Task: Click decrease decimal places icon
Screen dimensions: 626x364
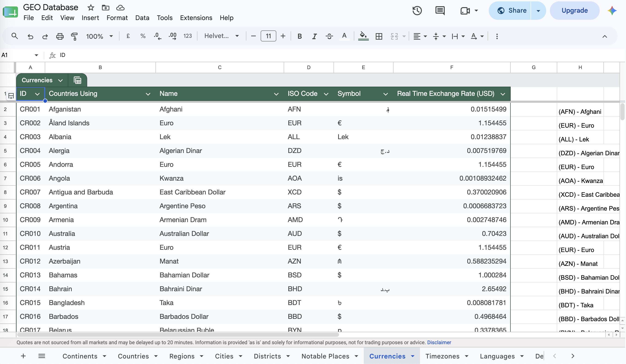Action: click(x=158, y=36)
